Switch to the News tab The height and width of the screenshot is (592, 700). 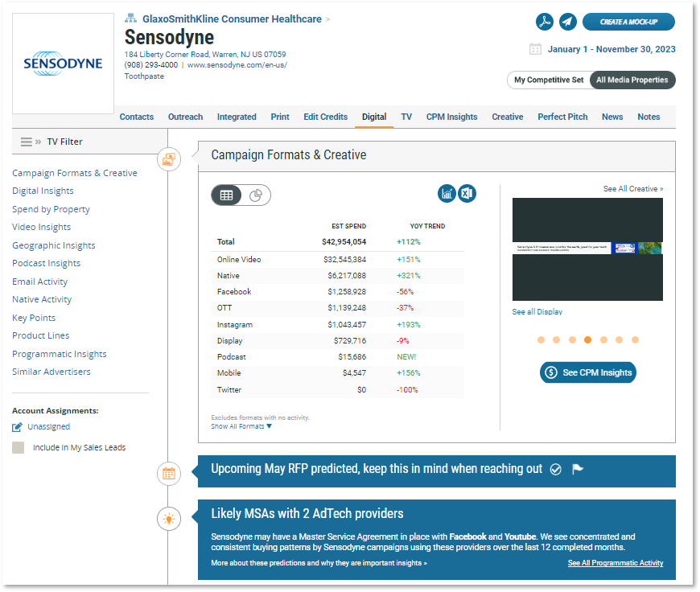pyautogui.click(x=612, y=117)
